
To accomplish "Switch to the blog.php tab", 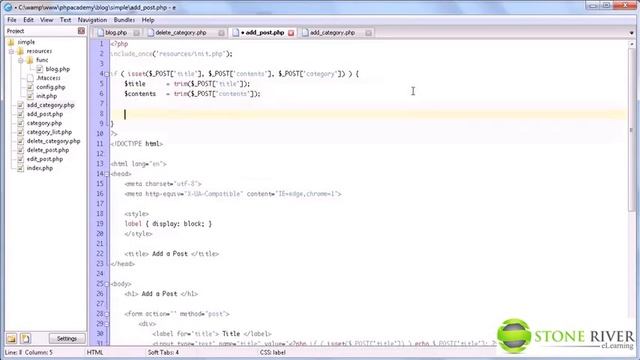I will [116, 33].
